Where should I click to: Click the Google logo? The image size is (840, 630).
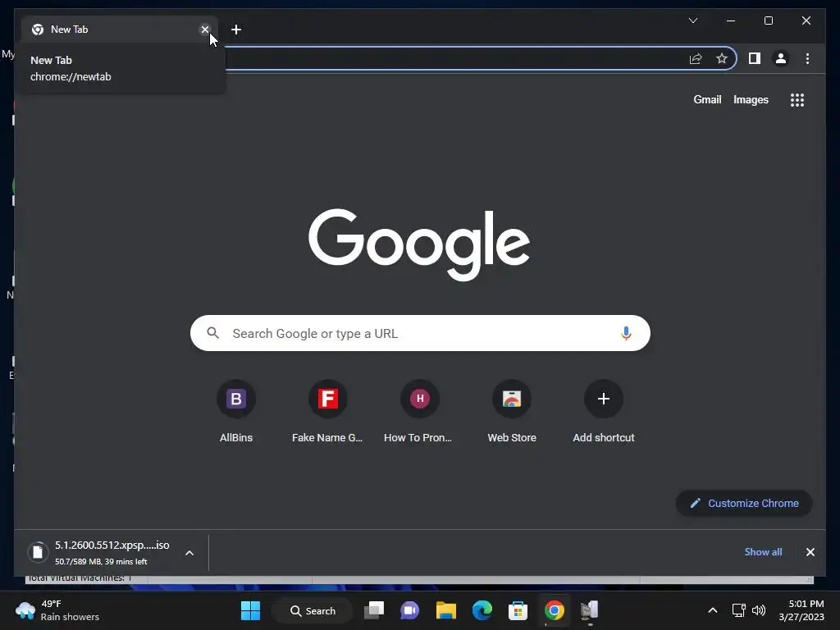[419, 244]
